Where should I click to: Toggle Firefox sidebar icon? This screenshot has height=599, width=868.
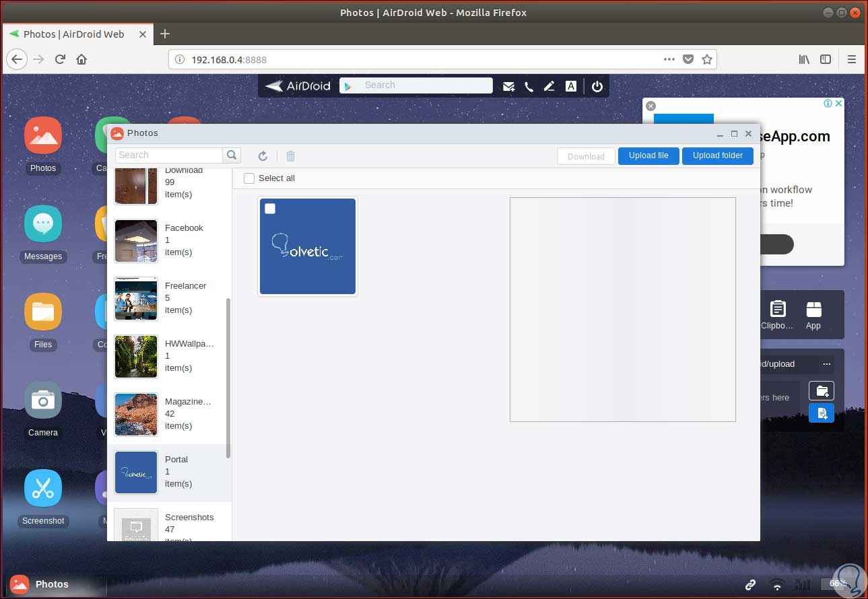coord(826,59)
